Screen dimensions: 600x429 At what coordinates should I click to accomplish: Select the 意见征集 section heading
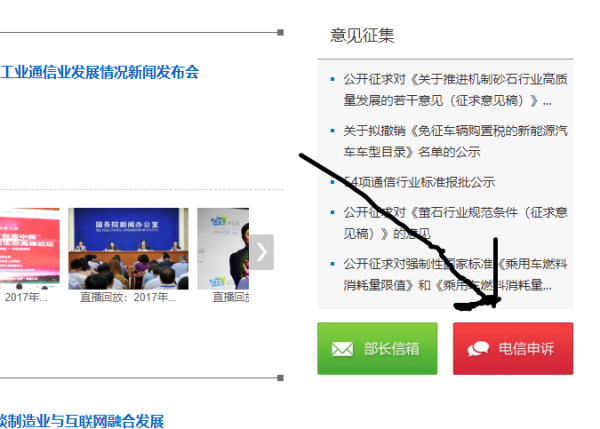[362, 36]
